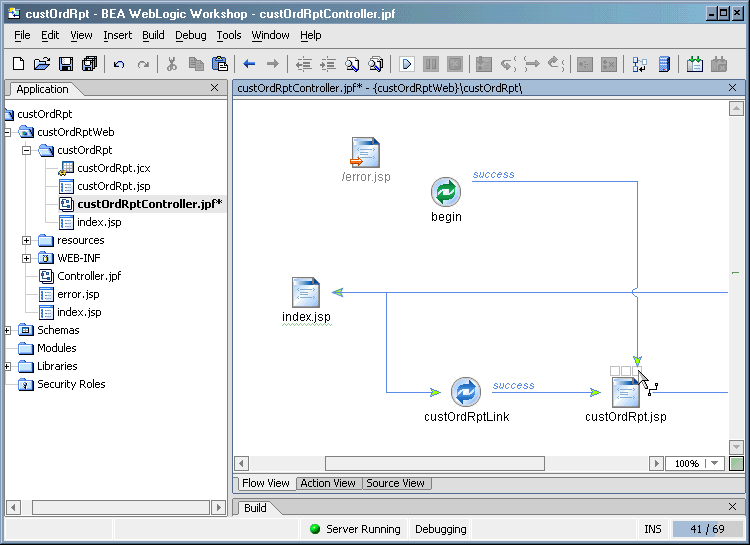Screen dimensions: 750x545
Task: Click the Cut scissors icon
Action: (x=172, y=64)
